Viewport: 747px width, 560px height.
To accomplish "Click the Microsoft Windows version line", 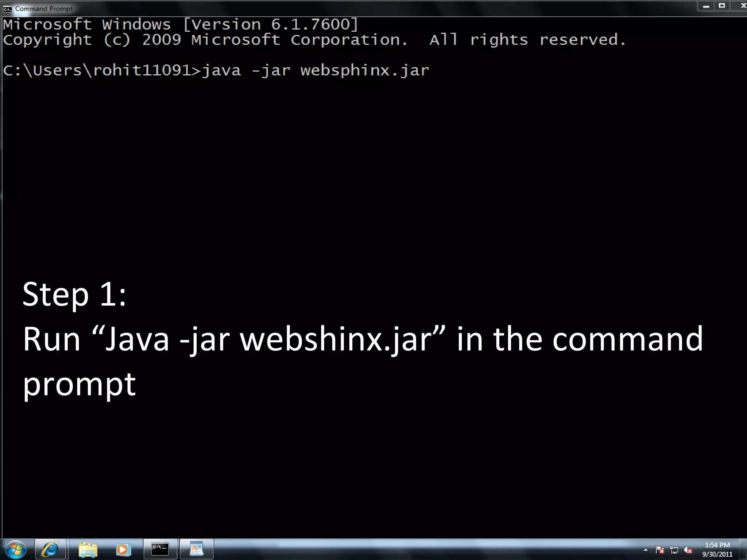I will 181,25.
